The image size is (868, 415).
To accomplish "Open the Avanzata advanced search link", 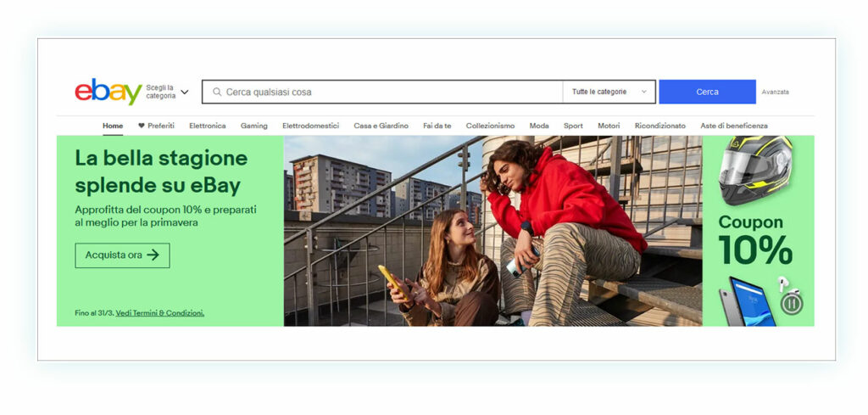I will (775, 92).
